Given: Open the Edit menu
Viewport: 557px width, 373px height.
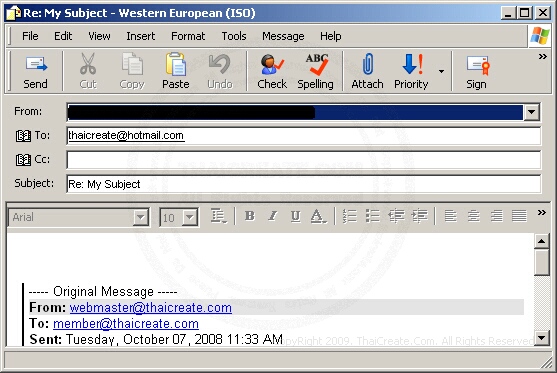Looking at the screenshot, I should click(x=63, y=36).
